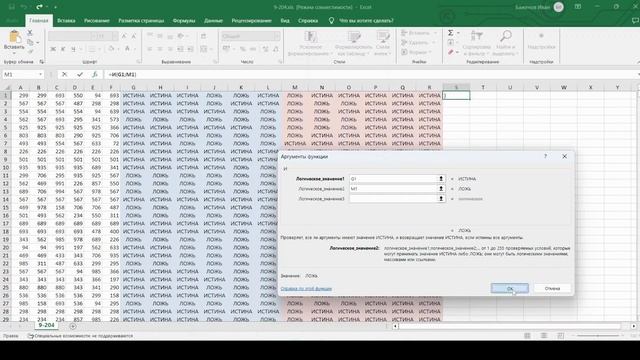Toggle underline formatting (Ч)

(73, 49)
